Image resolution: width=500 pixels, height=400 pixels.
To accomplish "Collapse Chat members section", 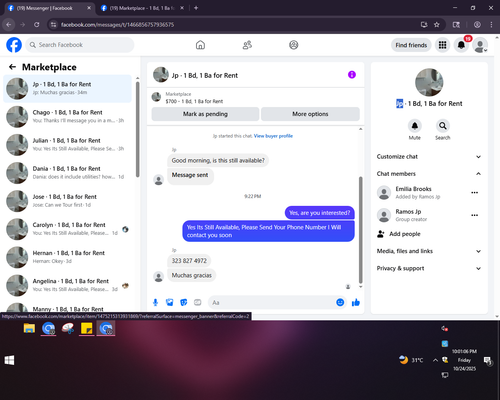I will coord(429,174).
